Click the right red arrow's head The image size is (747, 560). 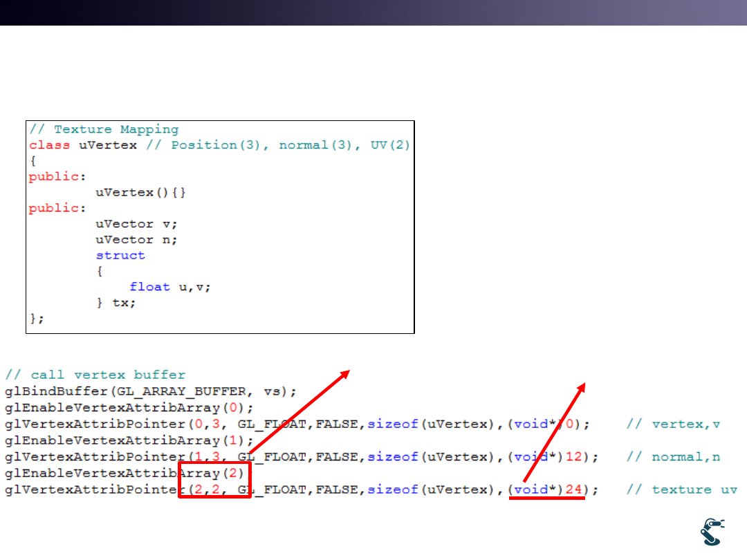click(583, 389)
